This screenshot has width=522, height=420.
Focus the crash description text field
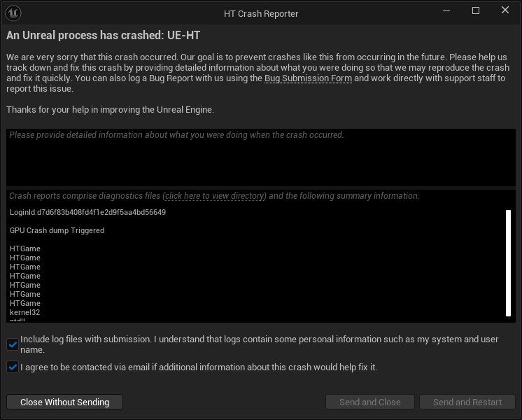[261, 157]
